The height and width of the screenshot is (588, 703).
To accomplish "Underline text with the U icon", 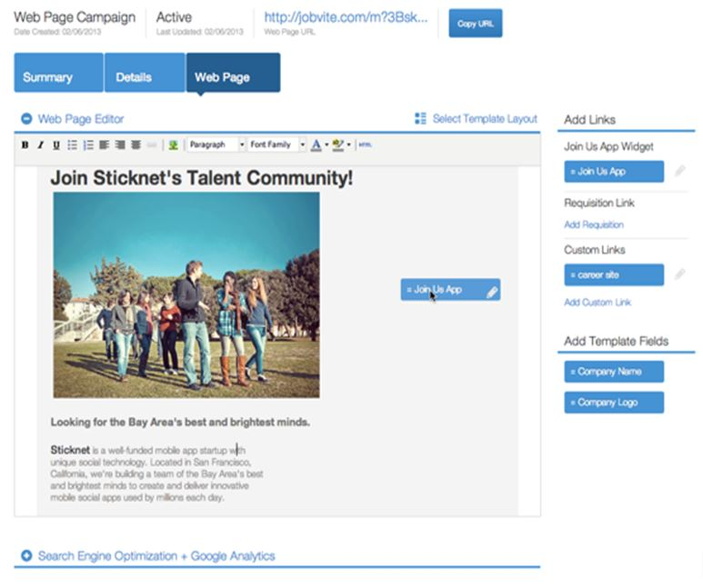I will (56, 145).
